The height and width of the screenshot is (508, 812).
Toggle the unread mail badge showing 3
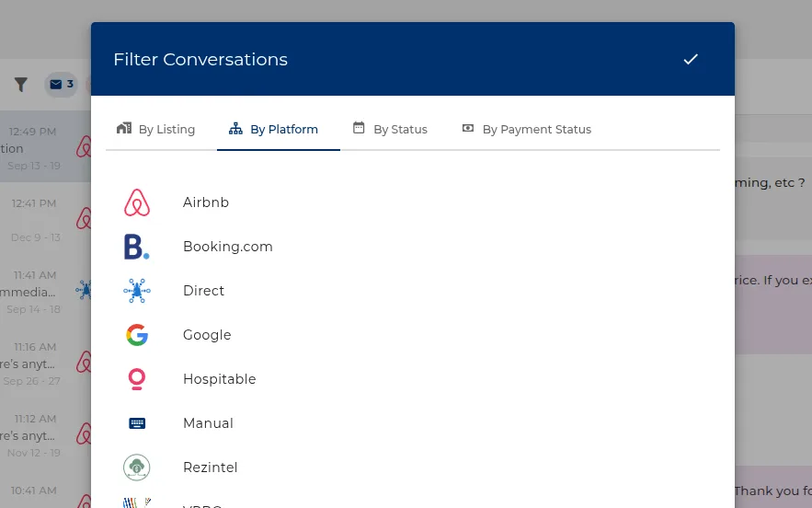point(61,85)
